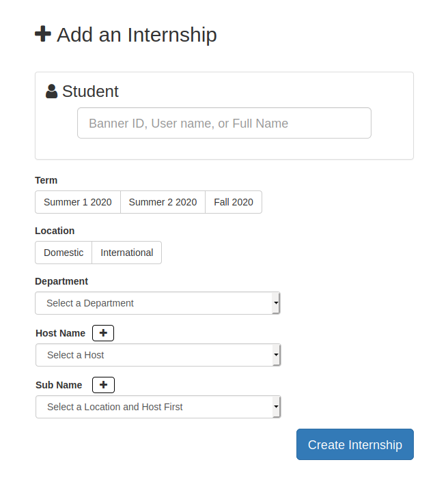448x486 pixels.
Task: Choose the Summer 2 2020 term option
Action: 163,202
